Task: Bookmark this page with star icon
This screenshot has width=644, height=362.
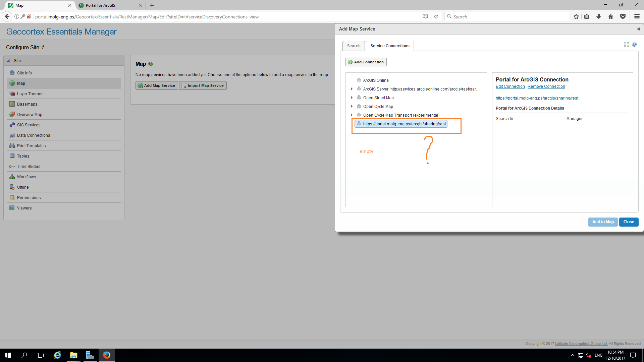Action: pyautogui.click(x=576, y=16)
